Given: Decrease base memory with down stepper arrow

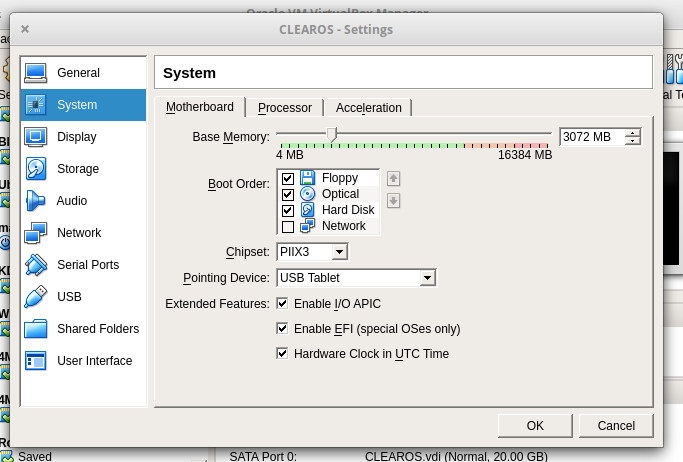Looking at the screenshot, I should 632,141.
